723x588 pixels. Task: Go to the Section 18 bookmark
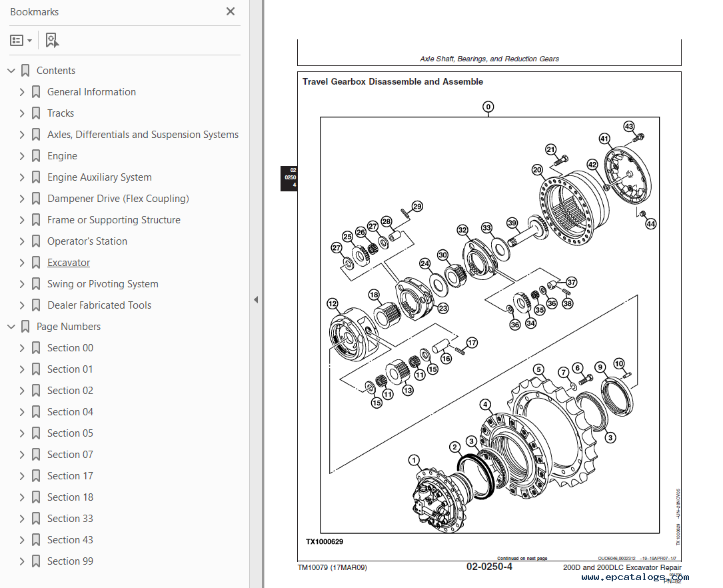click(x=70, y=497)
